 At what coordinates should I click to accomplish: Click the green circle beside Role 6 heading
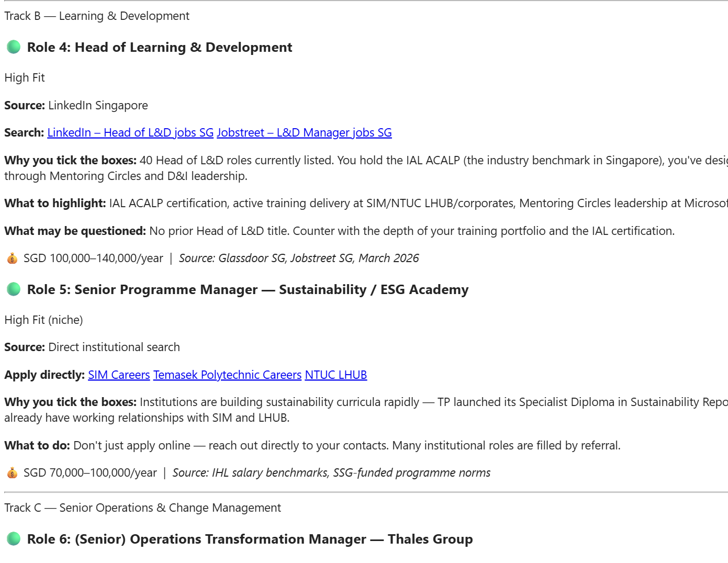point(14,539)
